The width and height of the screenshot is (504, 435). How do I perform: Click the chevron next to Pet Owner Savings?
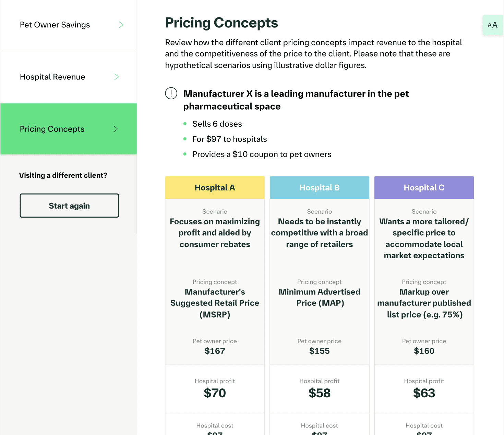(121, 25)
